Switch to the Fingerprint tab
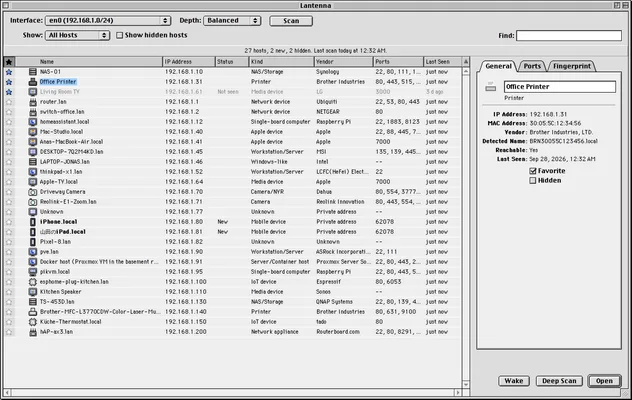Viewport: 632px width, 400px height. (572, 66)
